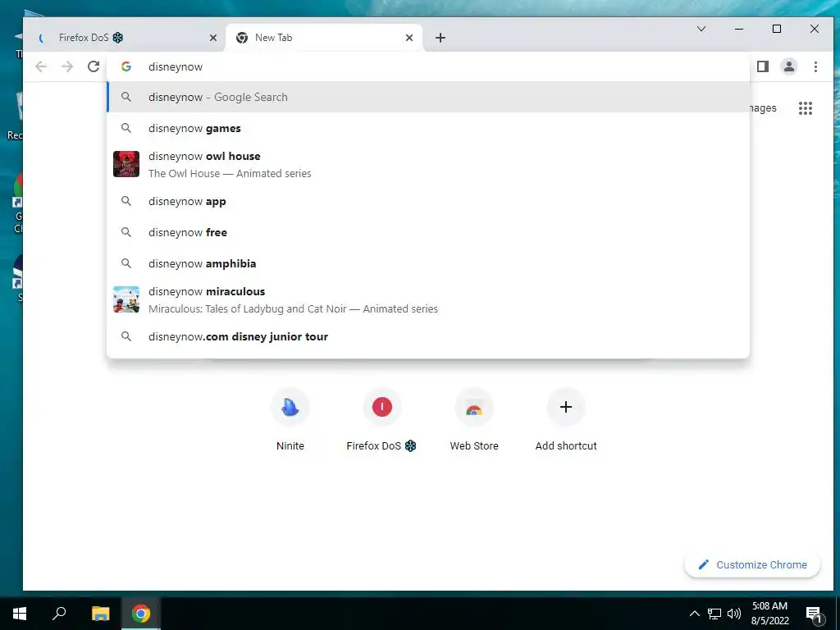This screenshot has height=630, width=840.
Task: Open the network status tray icon
Action: pos(714,614)
